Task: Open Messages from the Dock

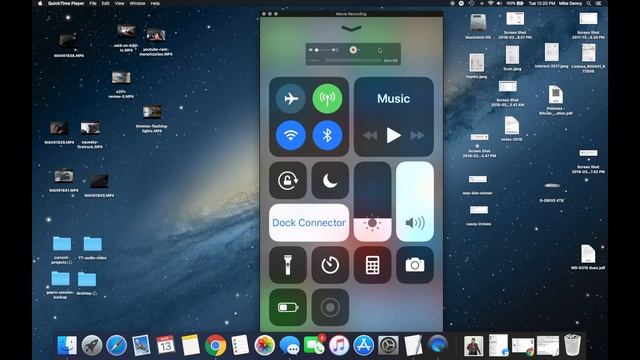Action: pyautogui.click(x=289, y=345)
